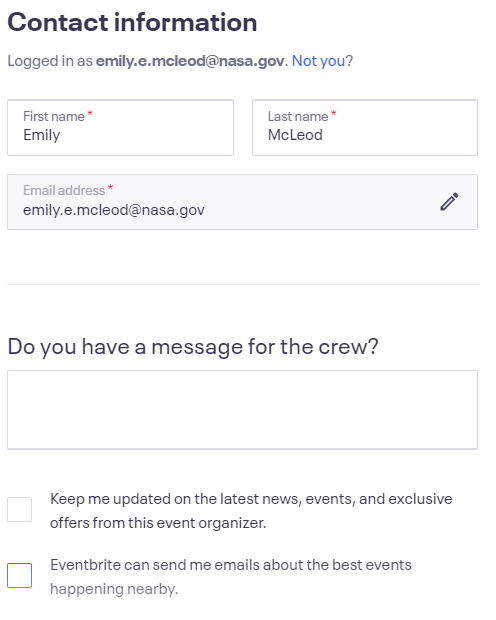Select the Email address field
The height and width of the screenshot is (620, 496).
point(242,202)
